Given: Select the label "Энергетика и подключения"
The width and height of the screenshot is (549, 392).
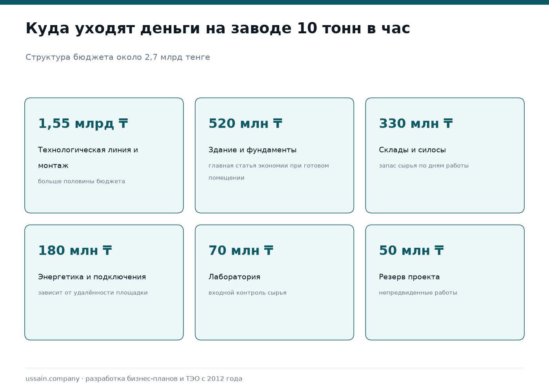Looking at the screenshot, I should click(92, 277).
